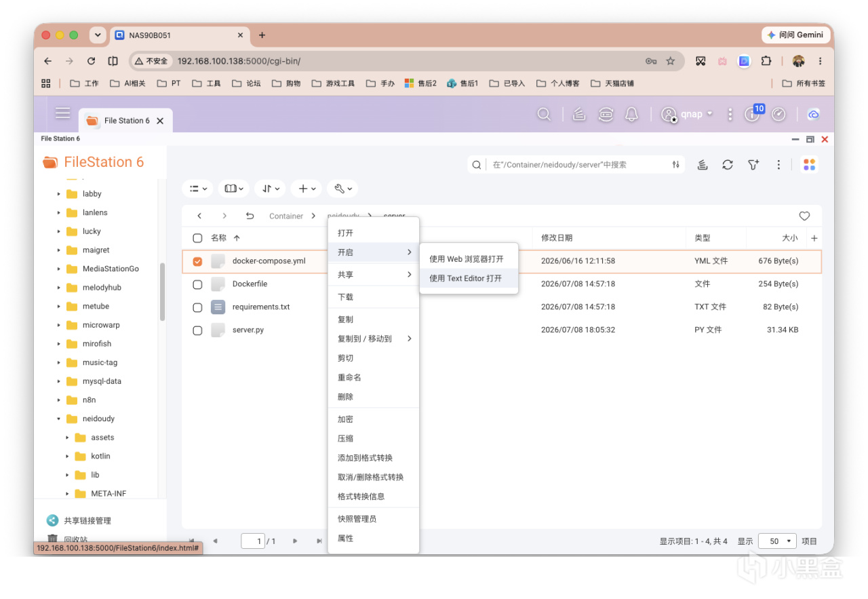Check the requirements.txt checkbox
This screenshot has height=599, width=868.
click(x=197, y=307)
